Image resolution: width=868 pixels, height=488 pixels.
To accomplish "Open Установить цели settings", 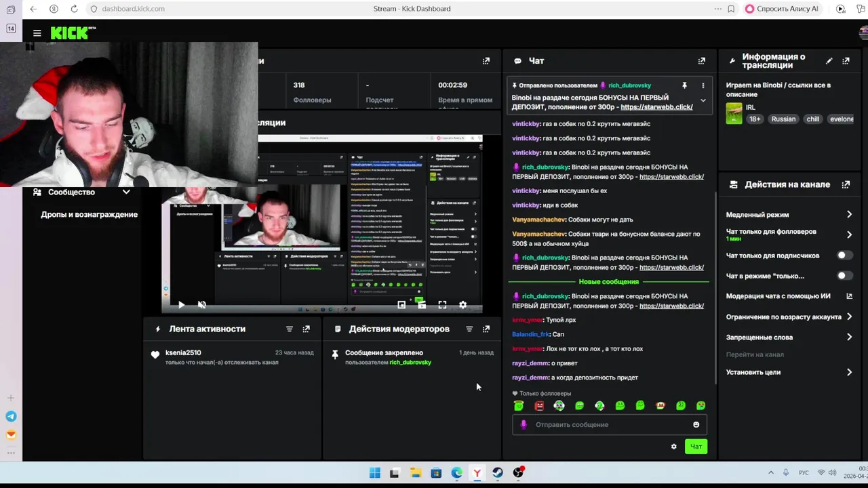I will [789, 372].
